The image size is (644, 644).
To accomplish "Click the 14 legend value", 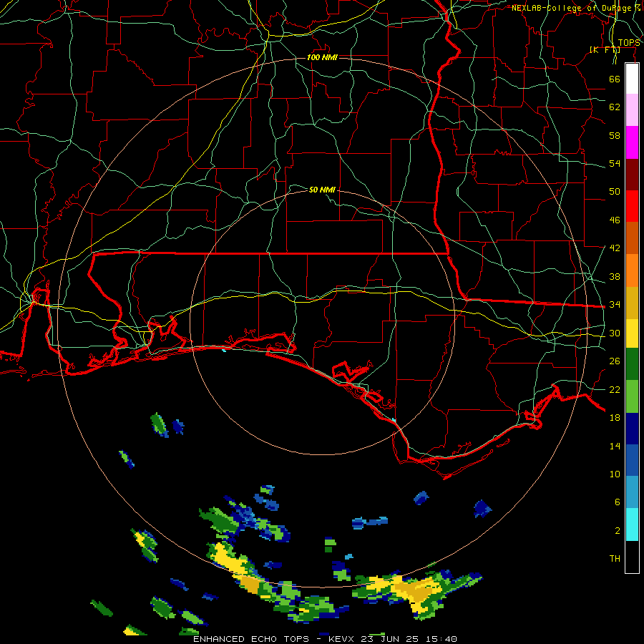I will pos(615,446).
